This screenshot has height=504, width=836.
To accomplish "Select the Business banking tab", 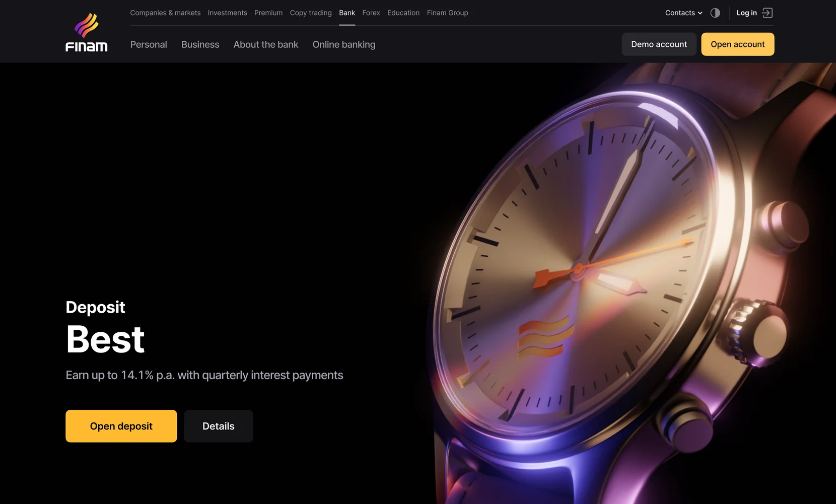I will click(x=200, y=45).
